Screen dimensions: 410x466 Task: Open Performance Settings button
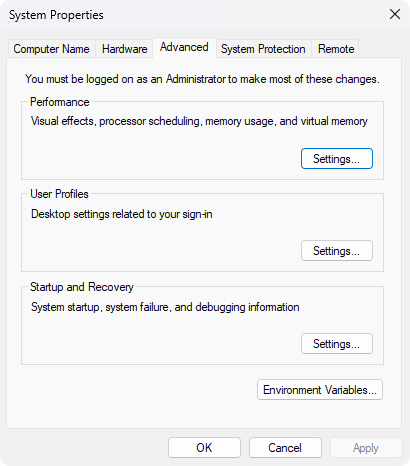click(337, 159)
